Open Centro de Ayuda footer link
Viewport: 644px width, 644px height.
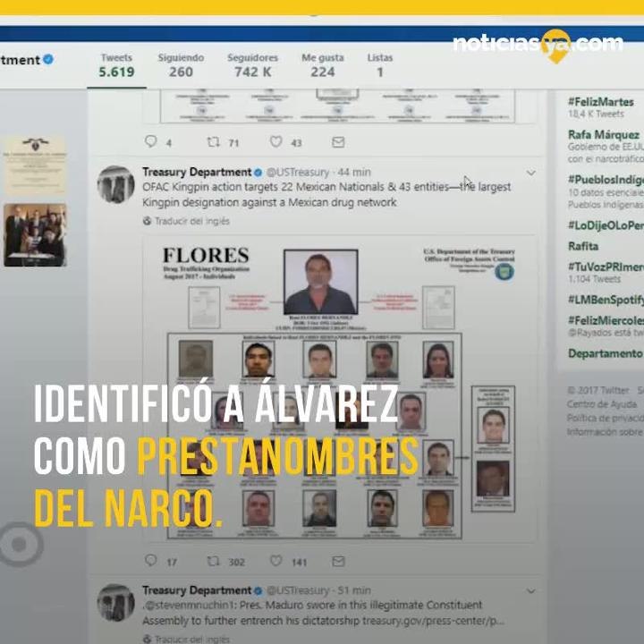pos(602,404)
